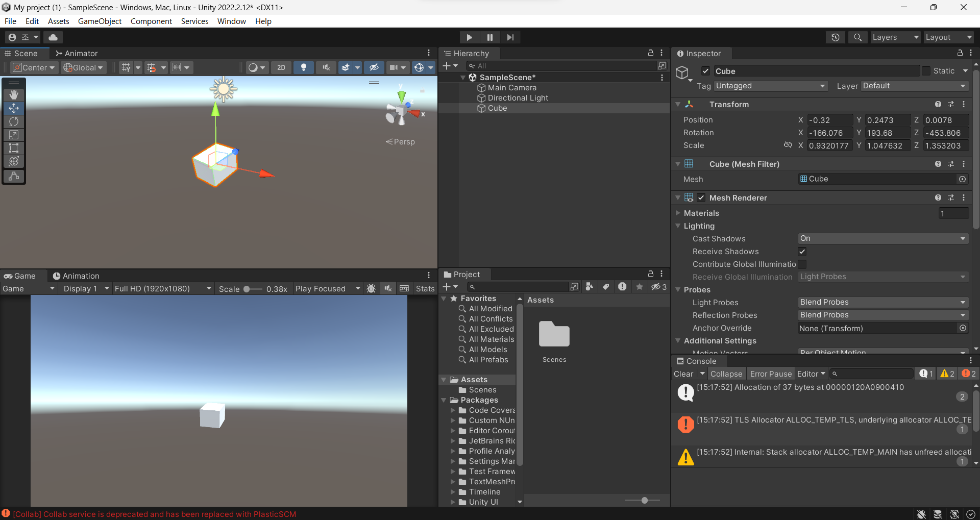Open the Undo History button
The height and width of the screenshot is (520, 980).
[x=836, y=37]
